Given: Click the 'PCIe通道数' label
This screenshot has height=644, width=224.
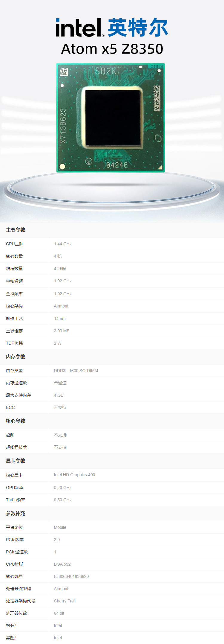Looking at the screenshot, I should (x=17, y=552).
